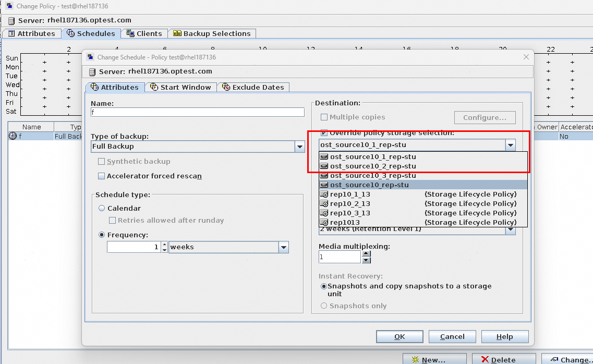The width and height of the screenshot is (593, 364).
Task: Open Schedules tab in Change Policy window
Action: (x=91, y=34)
